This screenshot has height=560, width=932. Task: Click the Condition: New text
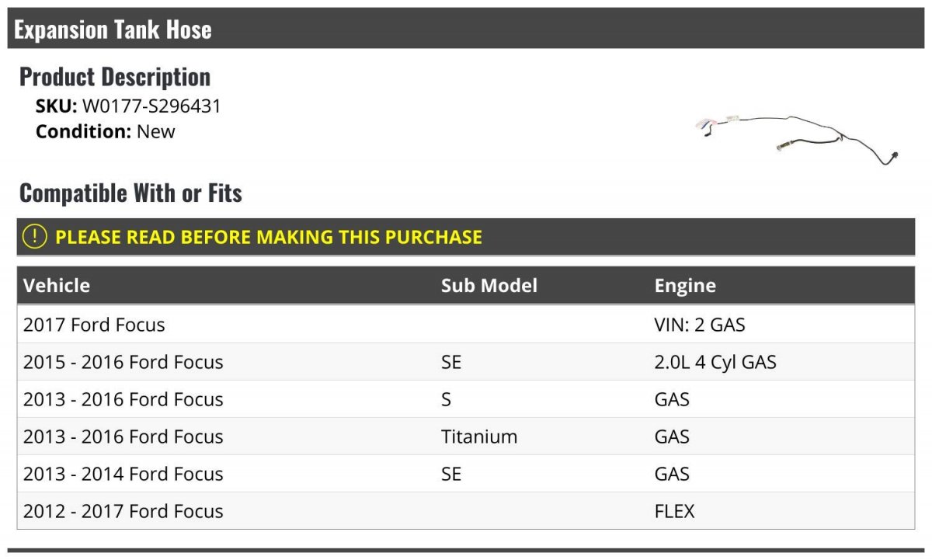(106, 131)
